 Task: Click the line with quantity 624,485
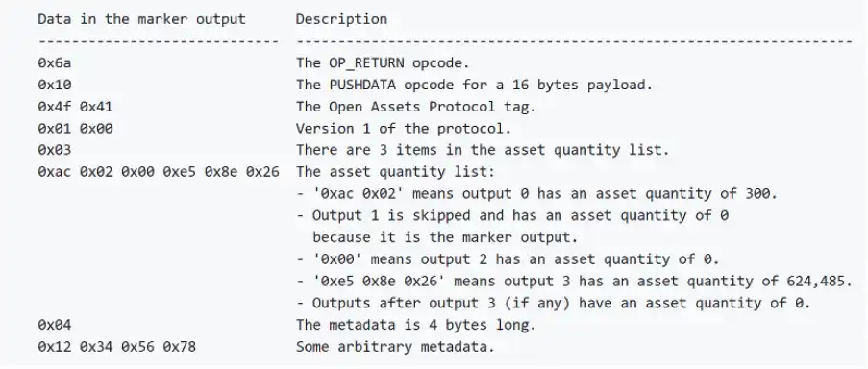pyautogui.click(x=574, y=281)
